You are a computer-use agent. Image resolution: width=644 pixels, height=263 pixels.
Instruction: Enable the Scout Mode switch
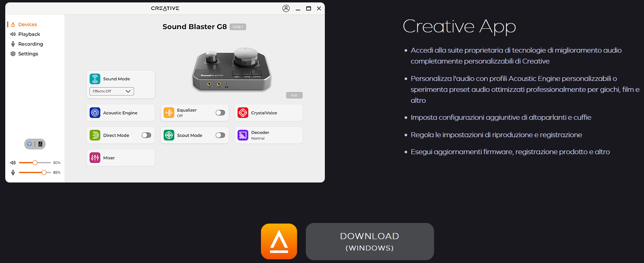(x=220, y=135)
